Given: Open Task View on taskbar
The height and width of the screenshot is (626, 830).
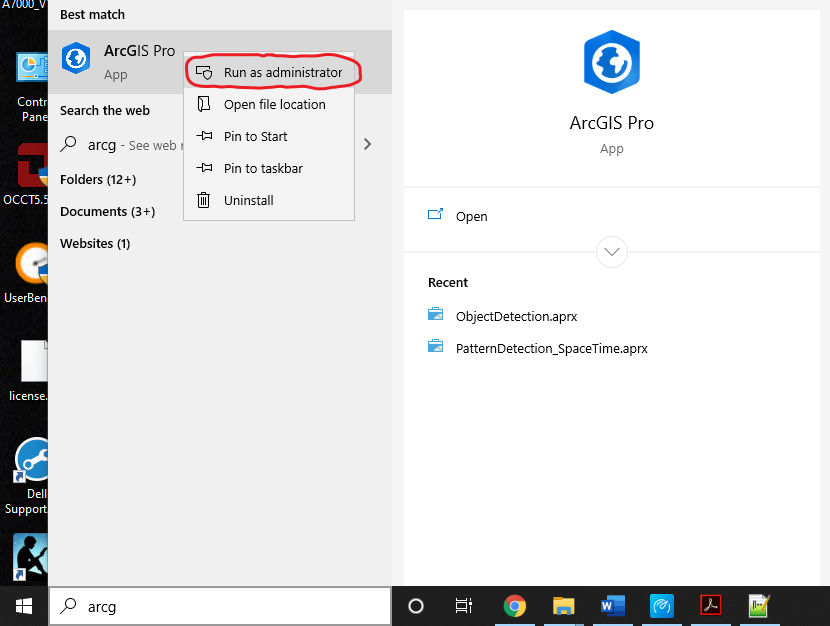Looking at the screenshot, I should click(x=464, y=606).
